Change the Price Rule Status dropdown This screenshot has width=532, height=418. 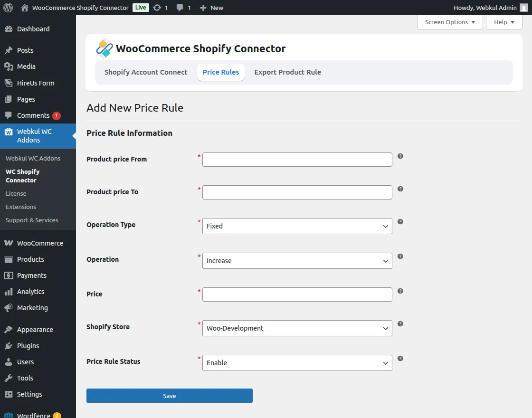pos(297,363)
